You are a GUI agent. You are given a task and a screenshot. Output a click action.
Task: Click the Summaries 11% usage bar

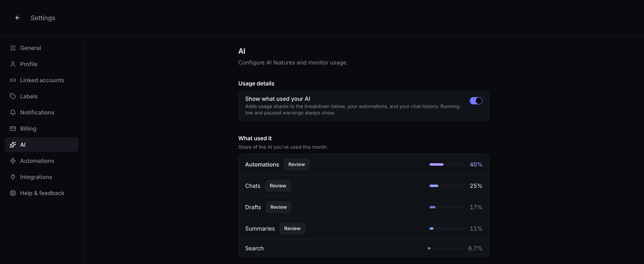coord(447,229)
